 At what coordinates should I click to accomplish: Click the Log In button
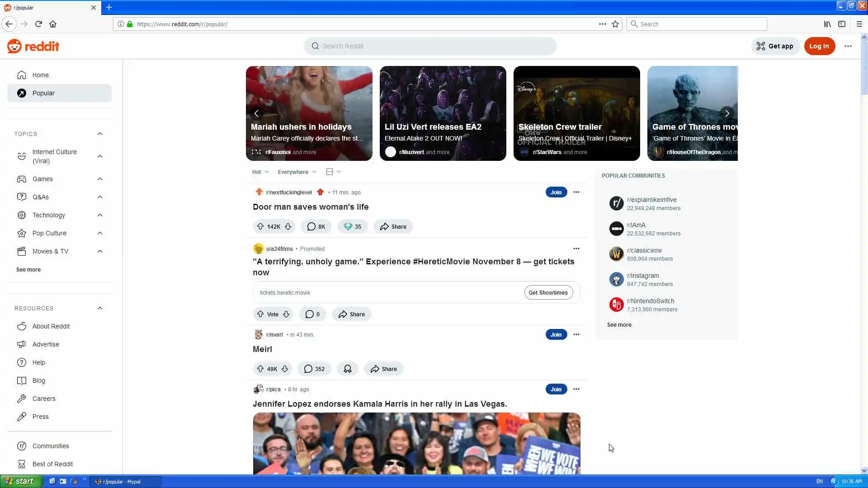(x=819, y=46)
